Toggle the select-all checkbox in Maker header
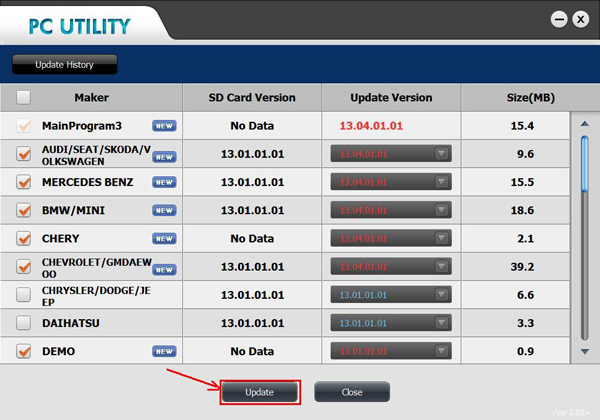 (23, 98)
